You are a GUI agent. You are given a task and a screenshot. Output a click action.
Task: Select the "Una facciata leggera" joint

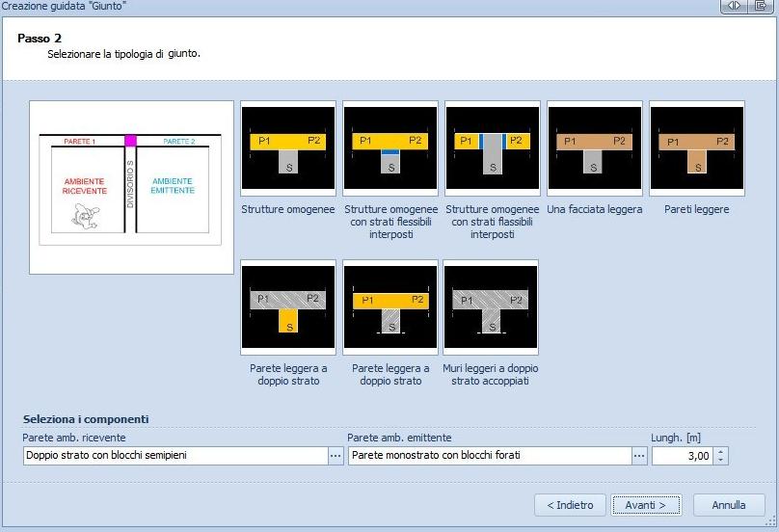[x=595, y=148]
